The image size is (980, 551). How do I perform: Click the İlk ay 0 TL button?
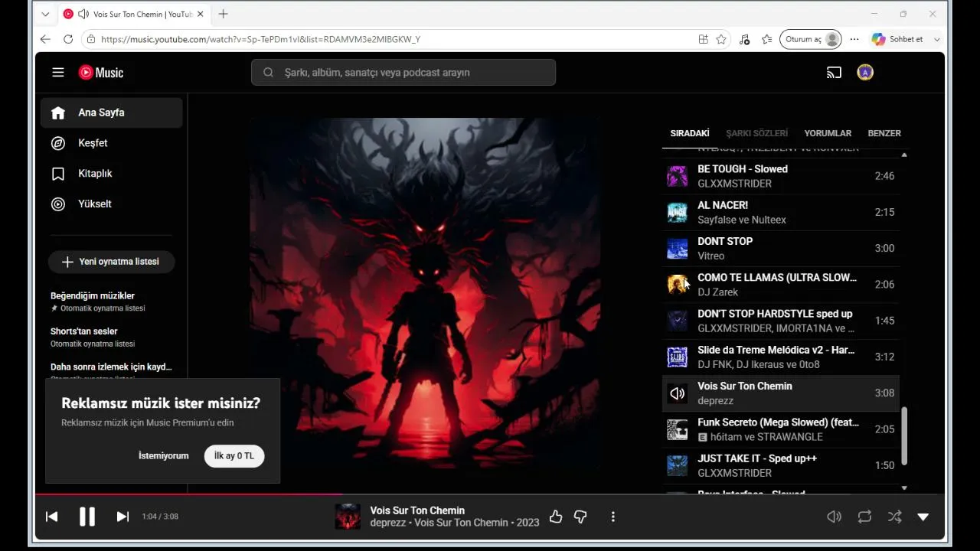tap(234, 456)
